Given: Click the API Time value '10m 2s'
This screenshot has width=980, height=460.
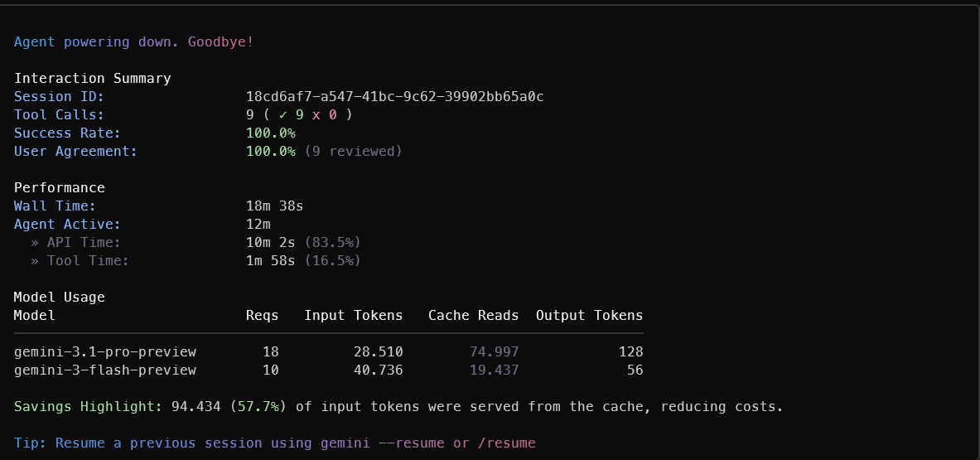Looking at the screenshot, I should pos(271,243).
